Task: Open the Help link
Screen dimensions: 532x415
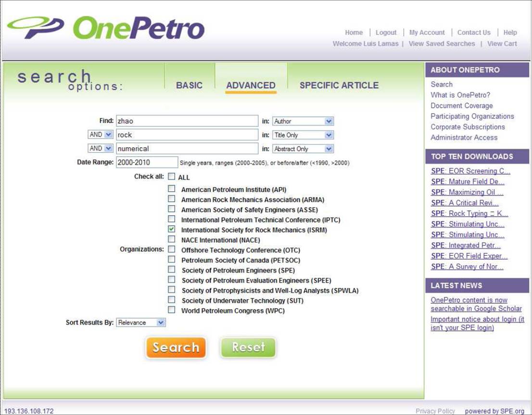Action: coord(510,33)
